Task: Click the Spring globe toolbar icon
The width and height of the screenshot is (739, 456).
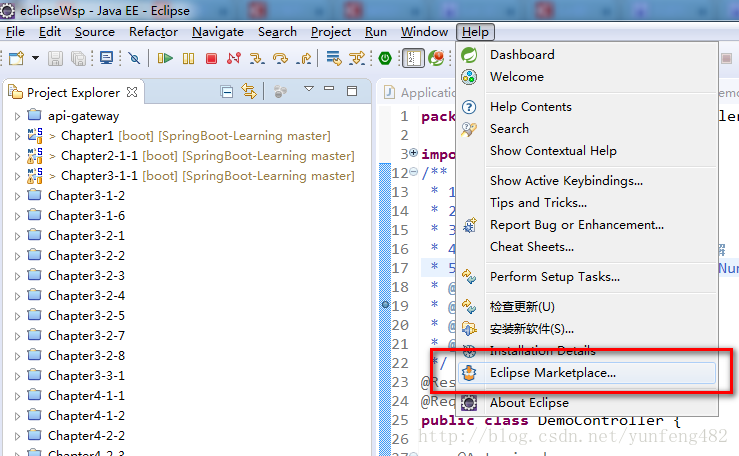Action: 436,58
